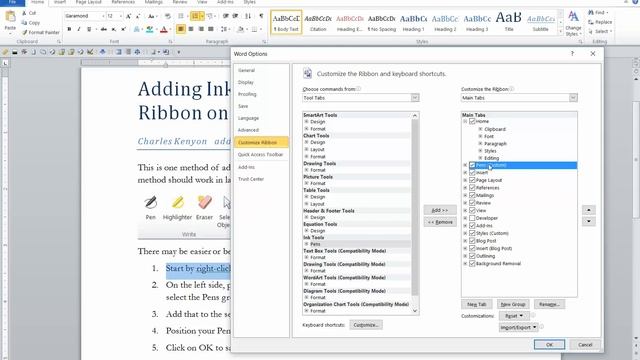
Task: Collapse the Home tree node
Action: click(x=465, y=121)
